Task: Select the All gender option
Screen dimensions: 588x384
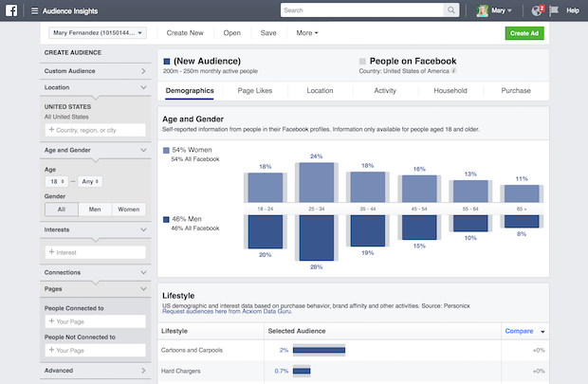Action: point(60,210)
